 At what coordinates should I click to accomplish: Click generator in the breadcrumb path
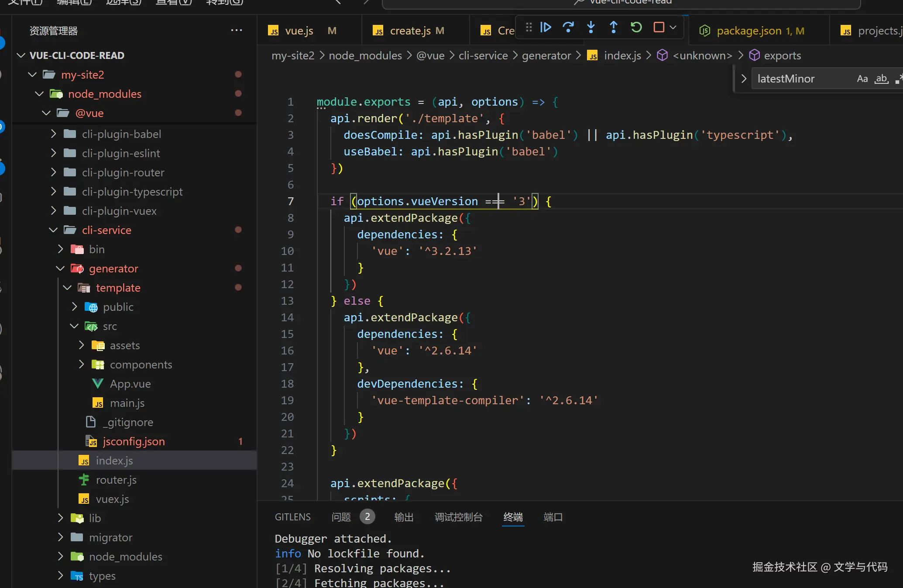546,56
